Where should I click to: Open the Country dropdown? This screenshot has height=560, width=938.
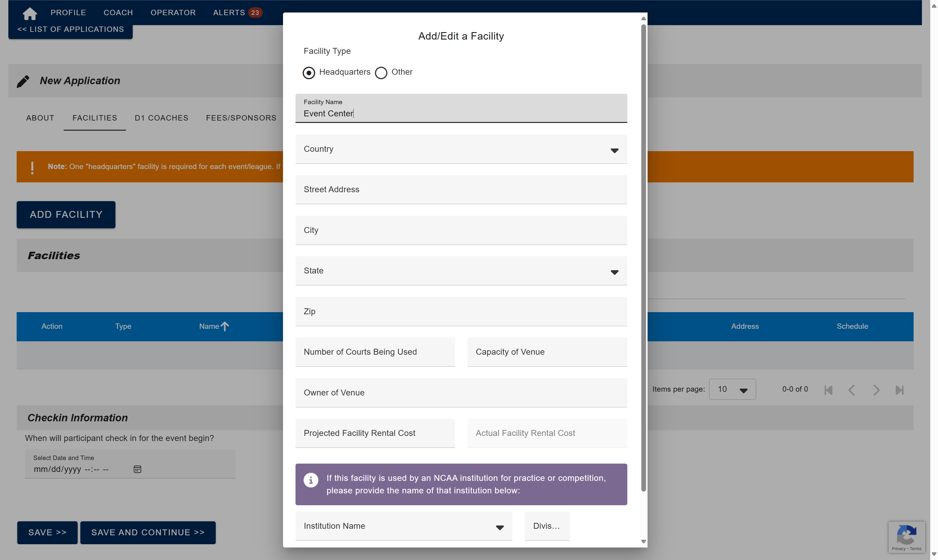[461, 149]
